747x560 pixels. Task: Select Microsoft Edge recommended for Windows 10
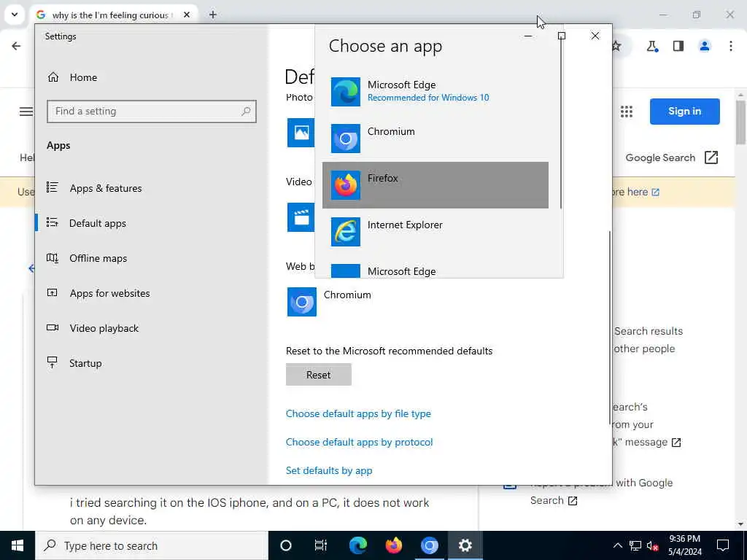pos(435,91)
